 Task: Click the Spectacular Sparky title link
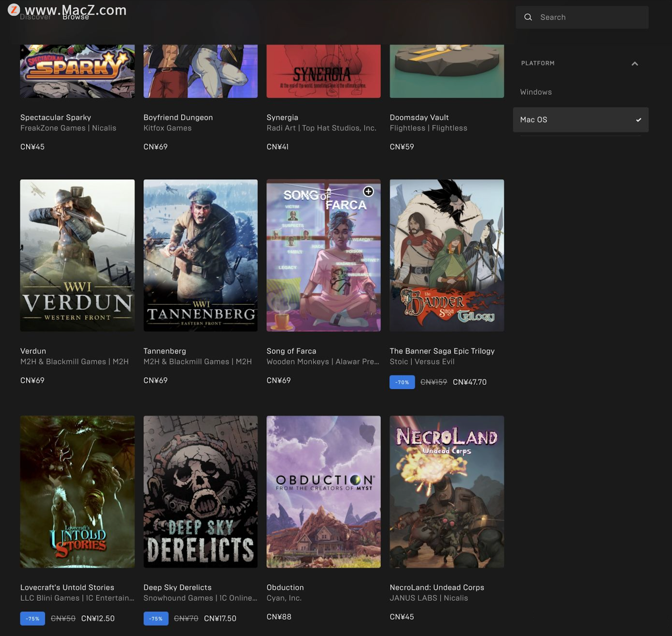pos(56,118)
